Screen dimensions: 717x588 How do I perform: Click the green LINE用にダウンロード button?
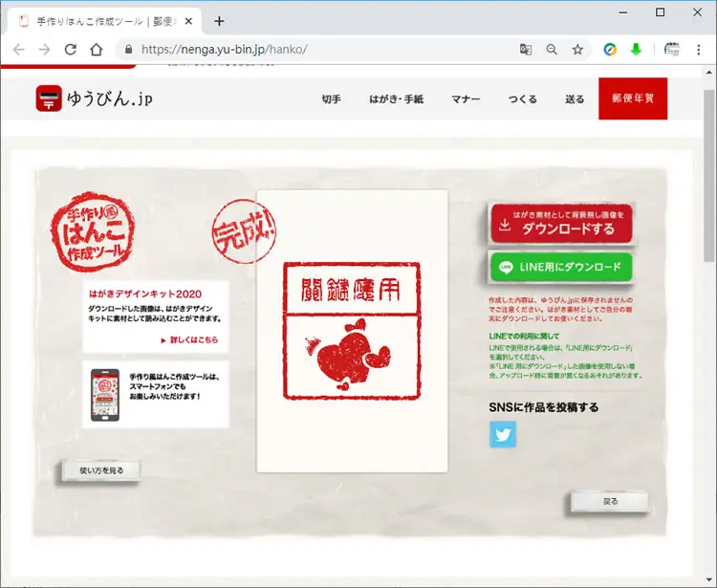pos(561,267)
